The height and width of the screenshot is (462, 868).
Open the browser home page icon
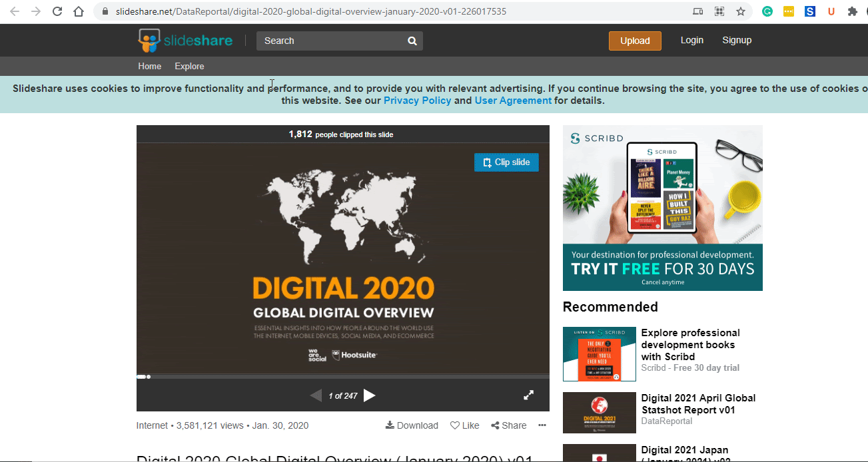tap(79, 11)
